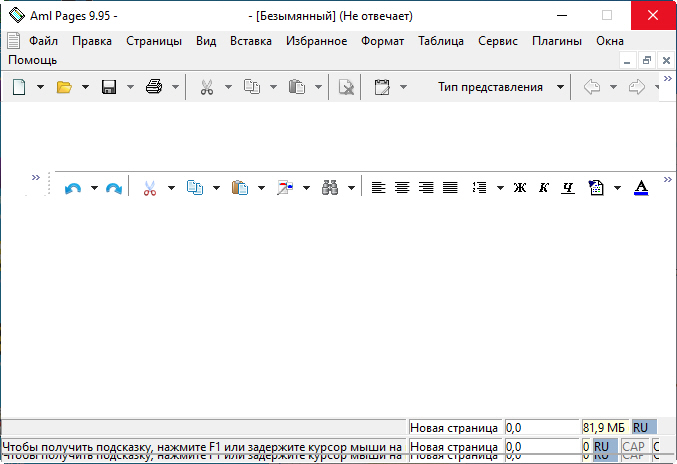677x464 pixels.
Task: Click the document style/format page icon
Action: [596, 188]
